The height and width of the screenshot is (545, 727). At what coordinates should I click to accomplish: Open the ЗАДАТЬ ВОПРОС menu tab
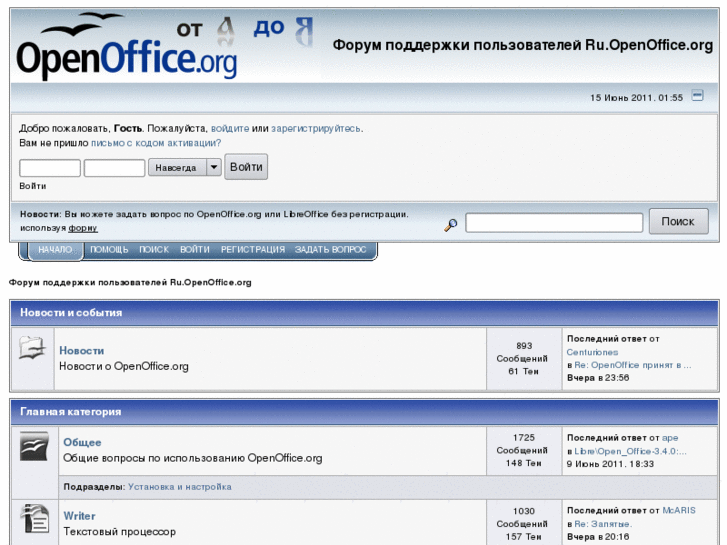click(331, 250)
